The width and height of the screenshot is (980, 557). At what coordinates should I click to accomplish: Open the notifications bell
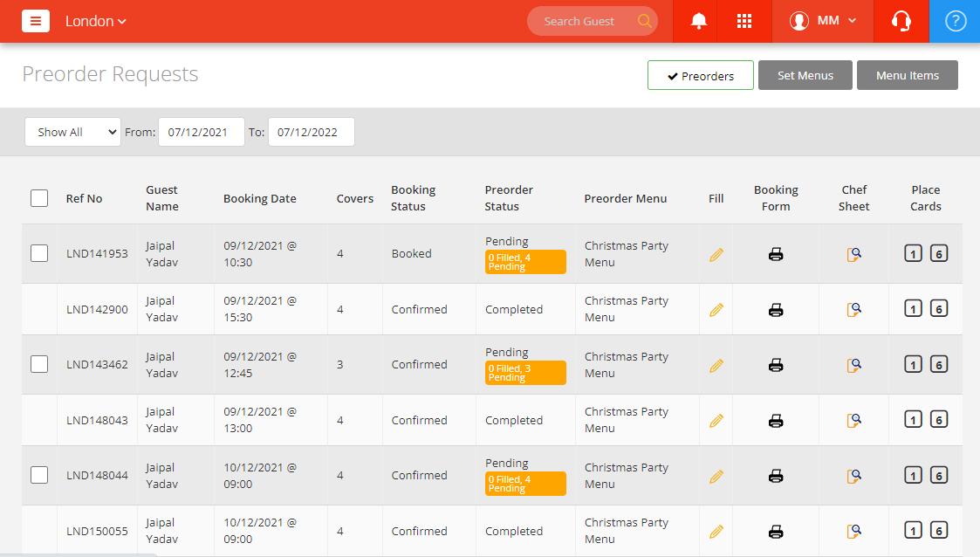pos(698,21)
